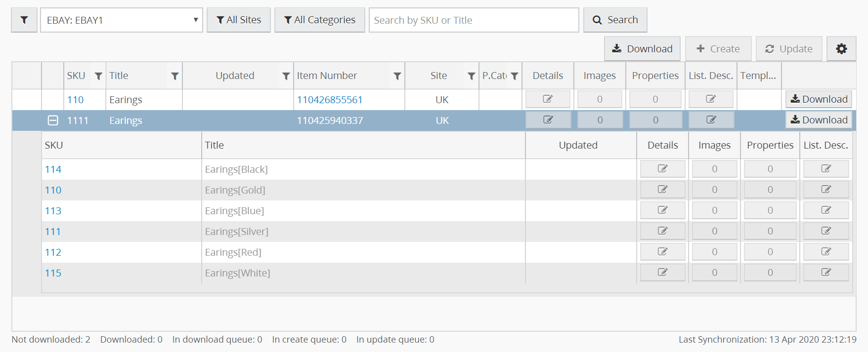Open SKU 113 variation link
868x352 pixels.
53,211
